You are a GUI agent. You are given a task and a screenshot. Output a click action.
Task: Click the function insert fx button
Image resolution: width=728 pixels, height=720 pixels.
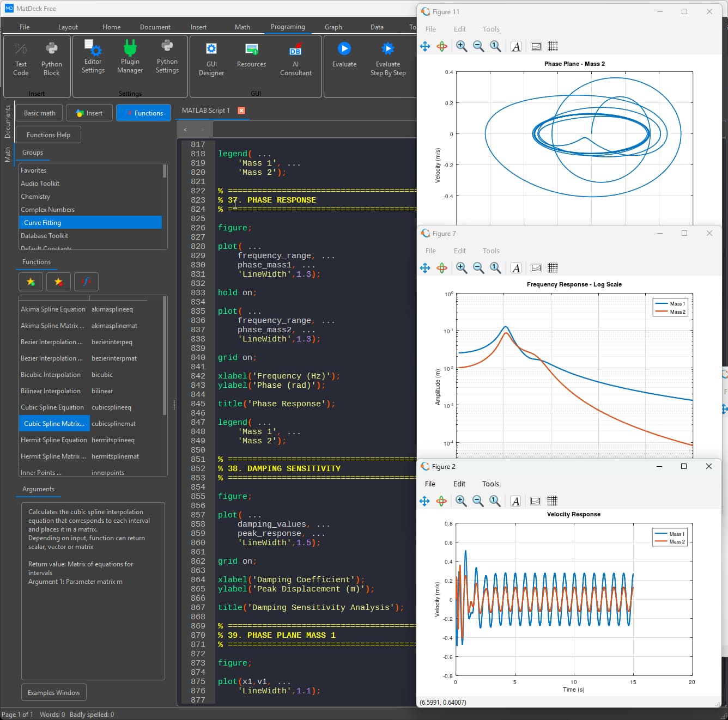point(86,282)
